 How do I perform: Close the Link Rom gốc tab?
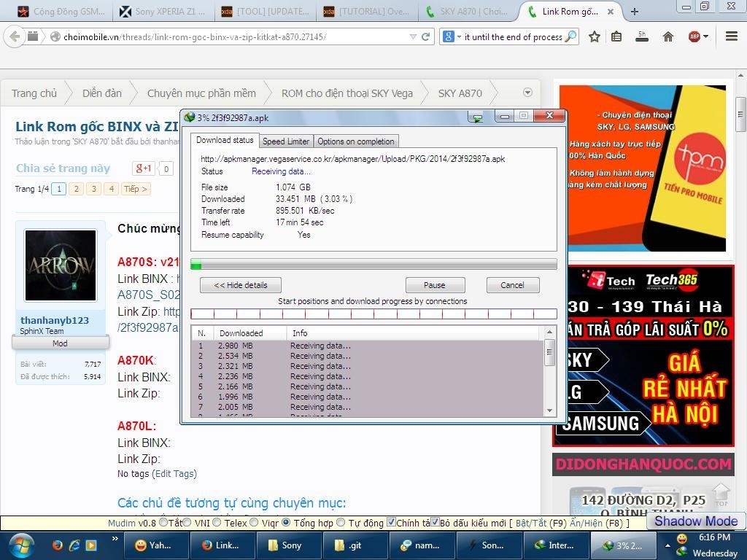[x=611, y=12]
